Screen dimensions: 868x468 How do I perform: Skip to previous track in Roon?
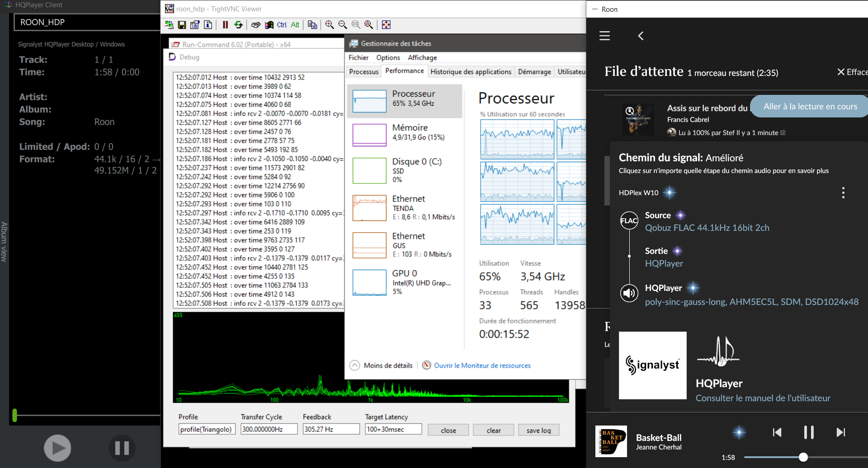(777, 432)
